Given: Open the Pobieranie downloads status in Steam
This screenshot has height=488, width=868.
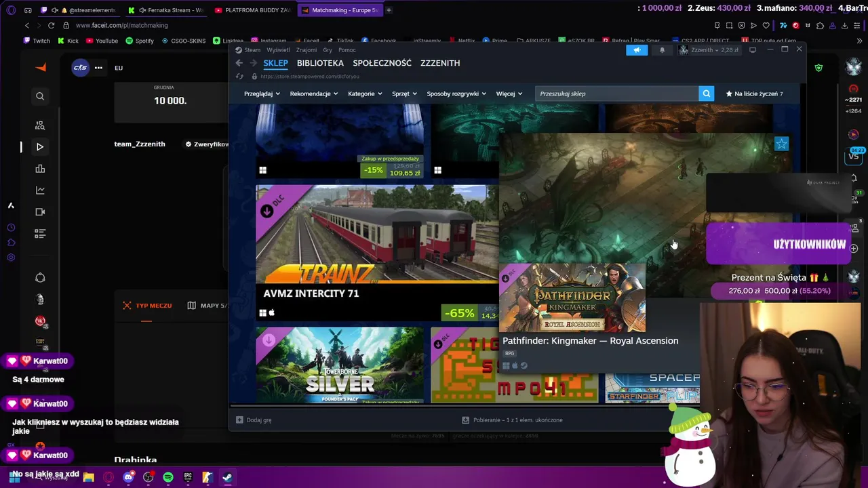Looking at the screenshot, I should [512, 420].
